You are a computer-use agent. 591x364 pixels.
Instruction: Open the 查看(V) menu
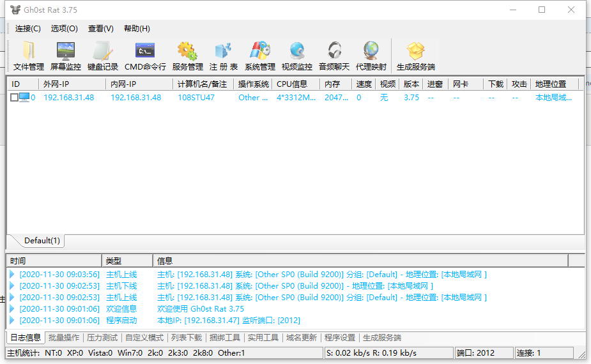(101, 29)
